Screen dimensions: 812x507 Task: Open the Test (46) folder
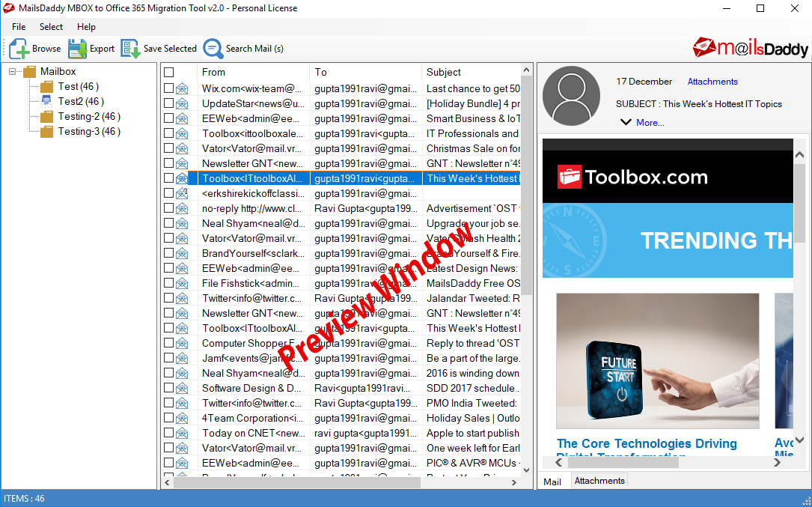tap(78, 87)
